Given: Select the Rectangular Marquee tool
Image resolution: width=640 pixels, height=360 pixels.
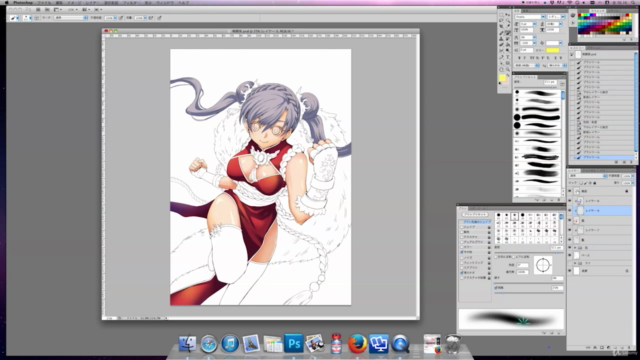Looking at the screenshot, I should pyautogui.click(x=501, y=15).
